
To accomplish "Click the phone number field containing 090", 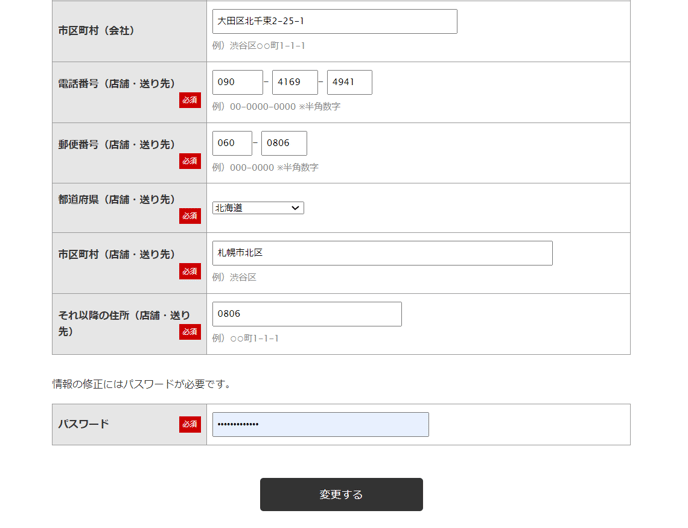I will point(237,82).
